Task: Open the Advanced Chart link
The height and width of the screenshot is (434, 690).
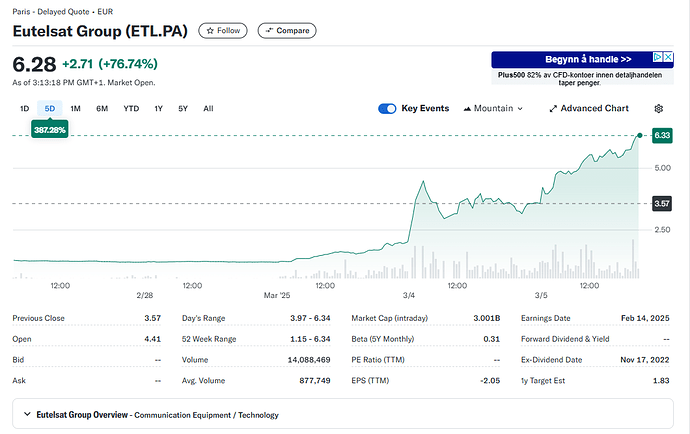Action: pyautogui.click(x=589, y=109)
